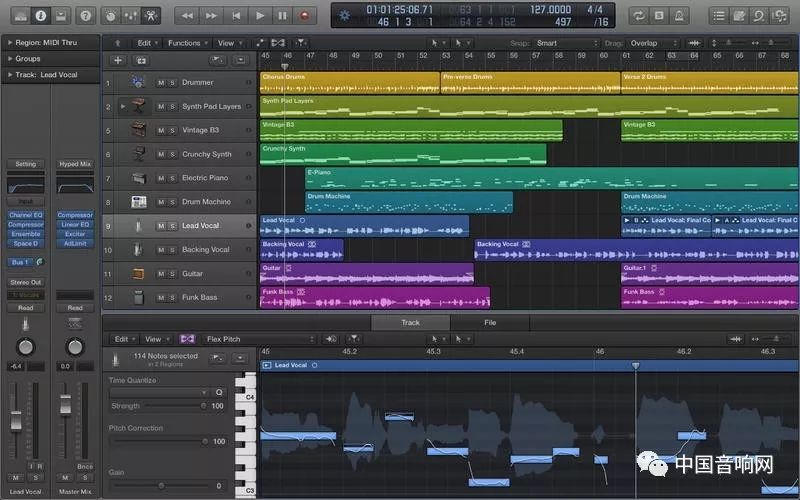Click the Flex icon in the editor

187,339
